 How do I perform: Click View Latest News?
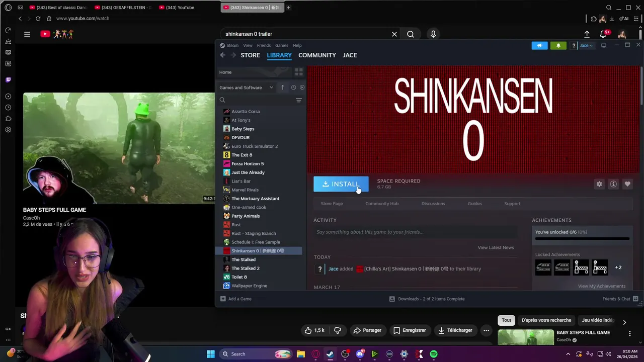tap(496, 247)
